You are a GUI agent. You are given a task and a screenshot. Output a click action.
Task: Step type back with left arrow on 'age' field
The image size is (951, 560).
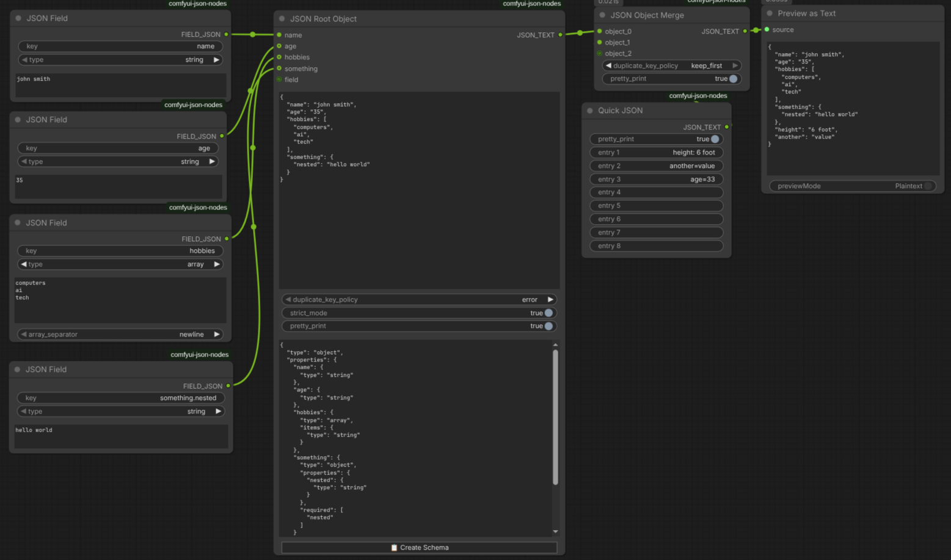tap(23, 162)
